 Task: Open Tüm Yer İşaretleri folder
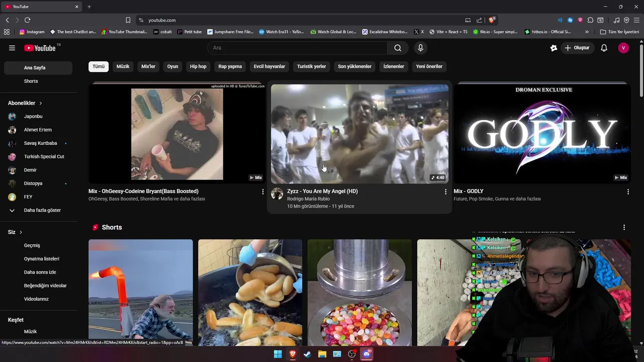coord(620,32)
